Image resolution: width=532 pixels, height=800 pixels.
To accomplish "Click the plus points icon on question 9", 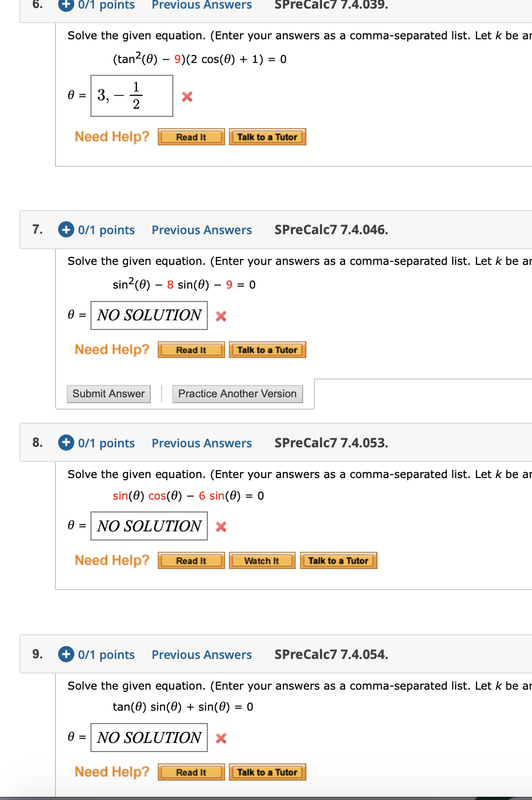I will [x=66, y=655].
